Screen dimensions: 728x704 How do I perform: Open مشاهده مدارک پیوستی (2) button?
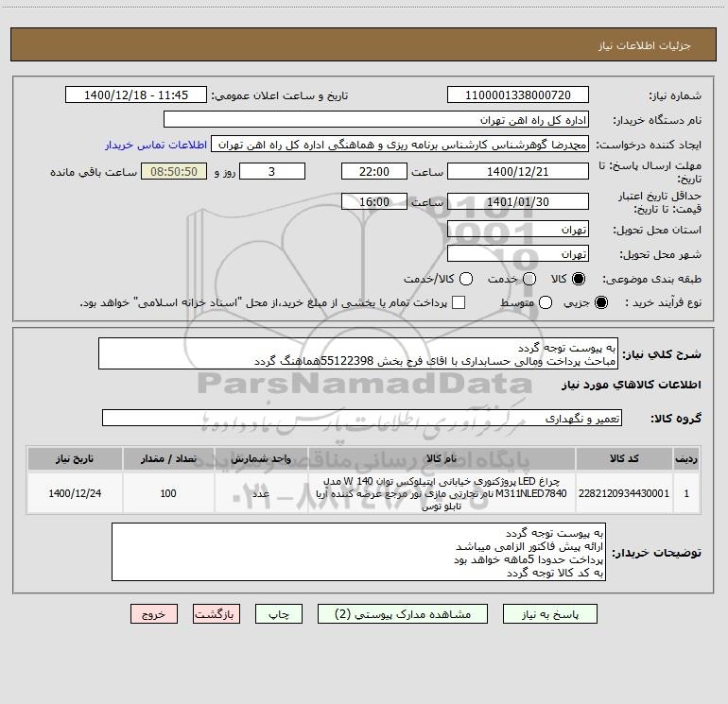click(x=403, y=614)
